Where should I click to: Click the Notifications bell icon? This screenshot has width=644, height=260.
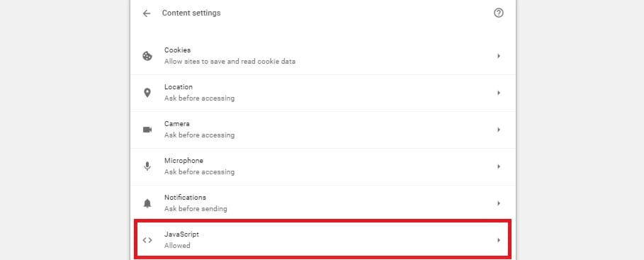coord(147,203)
